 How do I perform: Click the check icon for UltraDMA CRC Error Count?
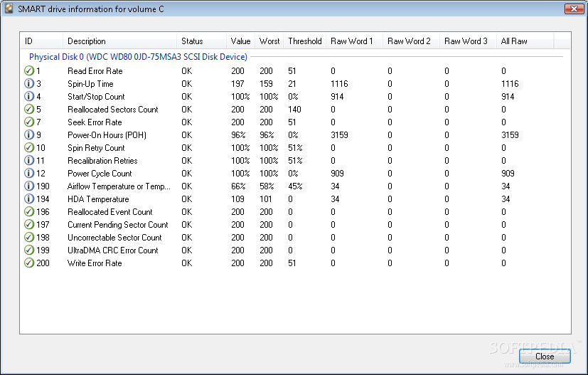pyautogui.click(x=29, y=250)
